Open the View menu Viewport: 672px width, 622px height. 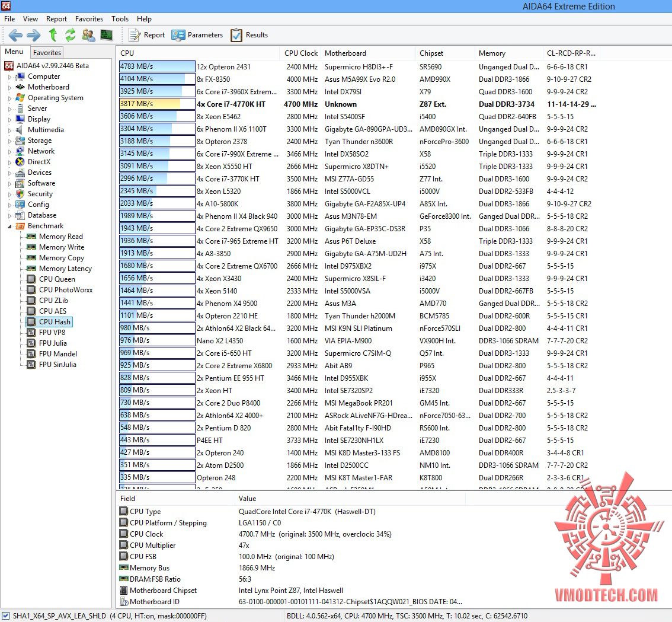[x=30, y=19]
